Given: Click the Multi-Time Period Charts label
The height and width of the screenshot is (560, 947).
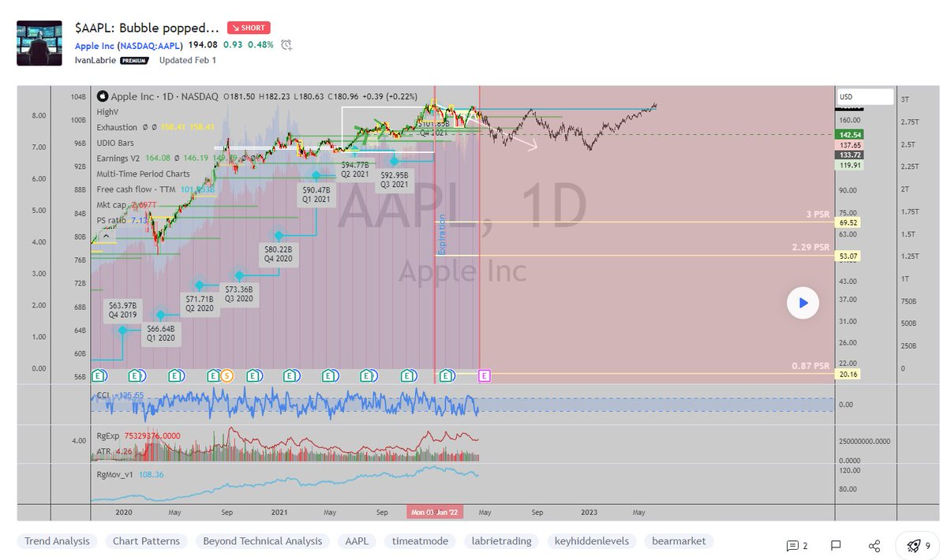Looking at the screenshot, I should click(x=143, y=174).
